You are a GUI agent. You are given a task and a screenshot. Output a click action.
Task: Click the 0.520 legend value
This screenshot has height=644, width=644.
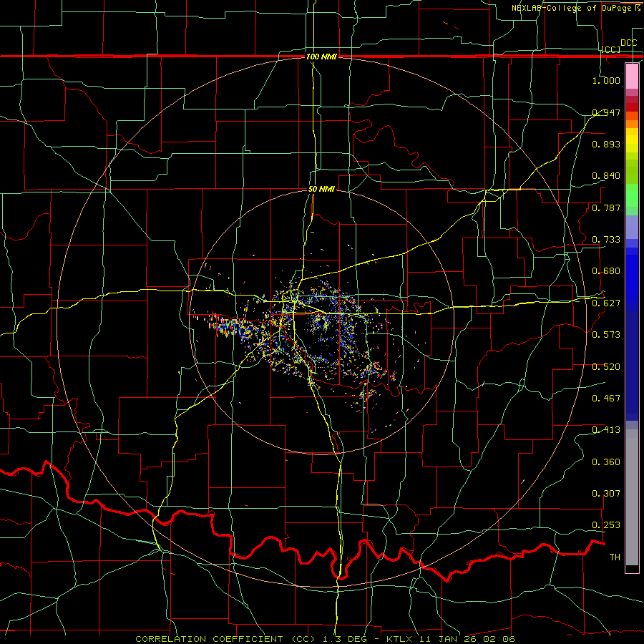point(606,367)
